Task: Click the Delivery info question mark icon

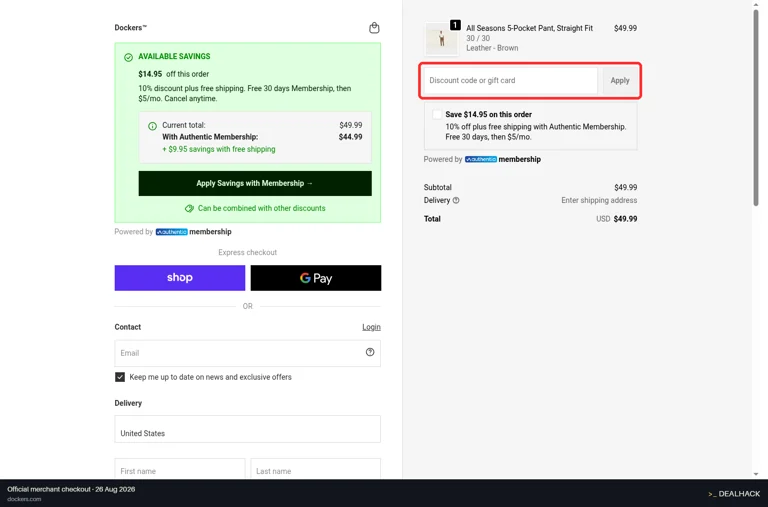Action: (456, 200)
